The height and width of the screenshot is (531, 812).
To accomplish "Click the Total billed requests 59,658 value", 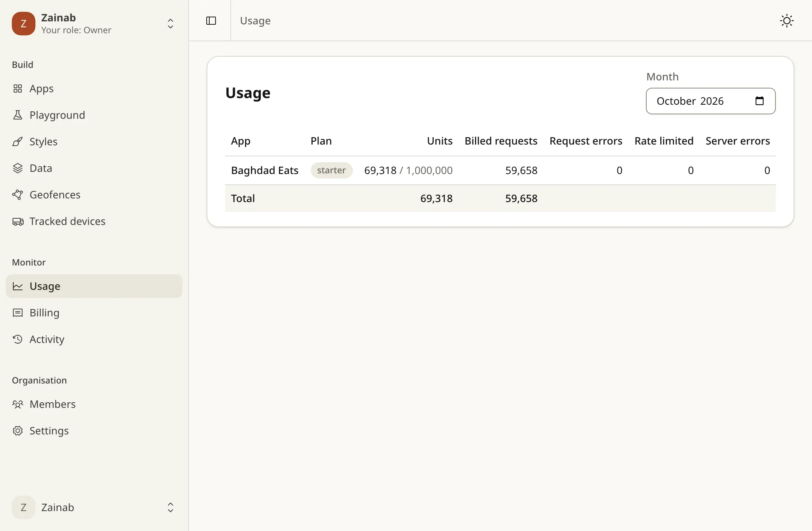I will click(x=521, y=198).
